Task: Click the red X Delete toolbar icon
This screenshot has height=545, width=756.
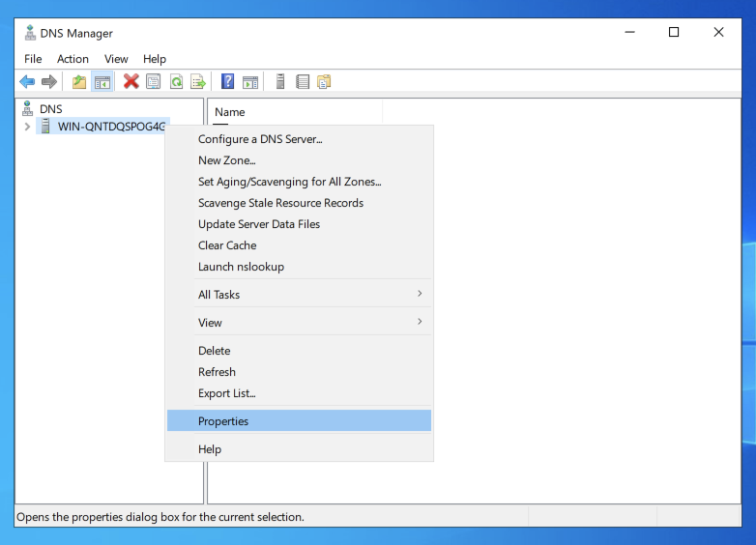Action: (x=131, y=82)
